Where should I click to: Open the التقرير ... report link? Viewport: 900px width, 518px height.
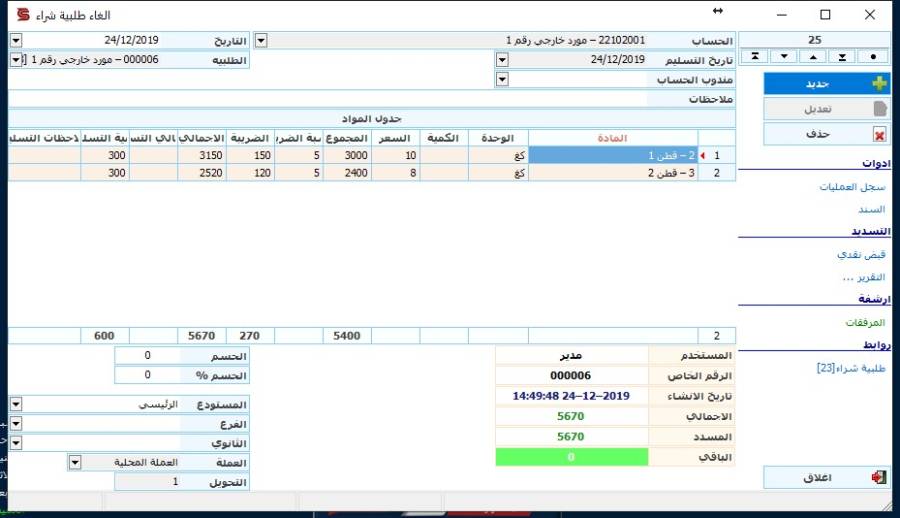[864, 277]
